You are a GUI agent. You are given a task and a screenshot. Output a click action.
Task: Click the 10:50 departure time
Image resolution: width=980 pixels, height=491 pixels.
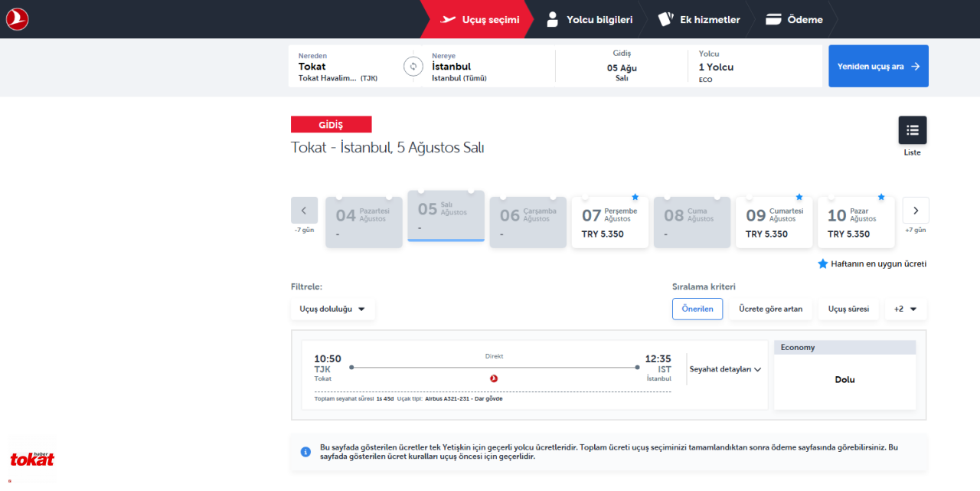tap(328, 358)
